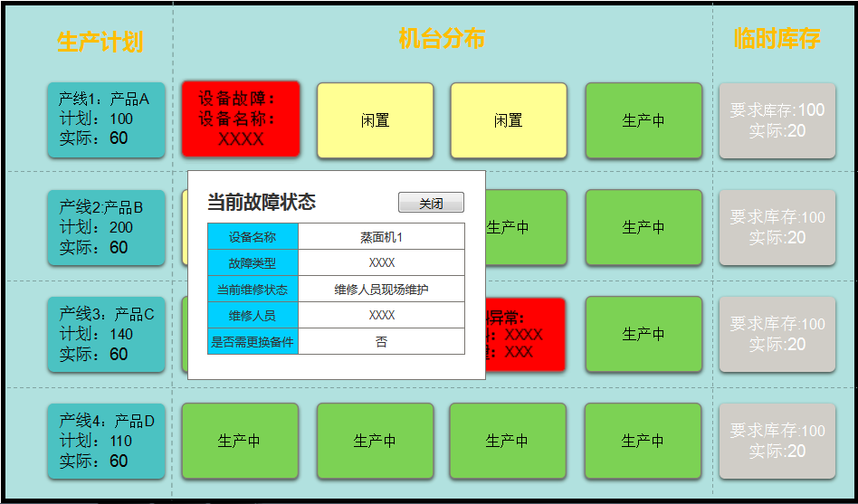Screen dimensions: 858x504
Task: Click the 维修人员 label cell
Action: coord(253,315)
